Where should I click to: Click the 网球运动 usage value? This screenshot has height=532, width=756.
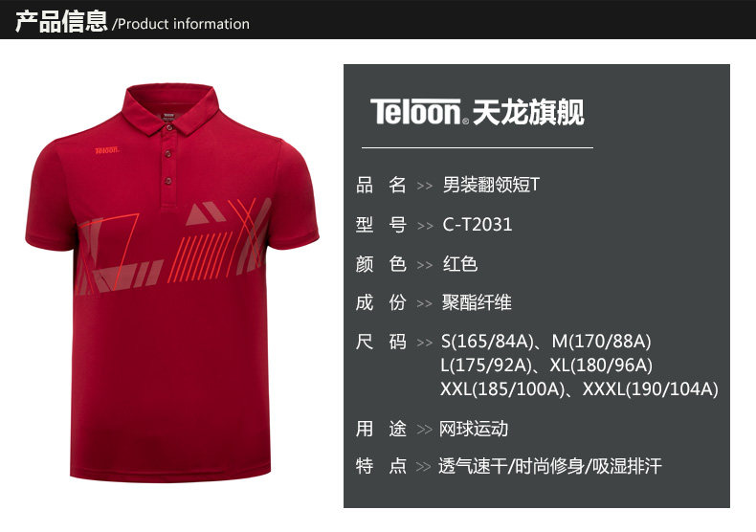click(x=473, y=429)
